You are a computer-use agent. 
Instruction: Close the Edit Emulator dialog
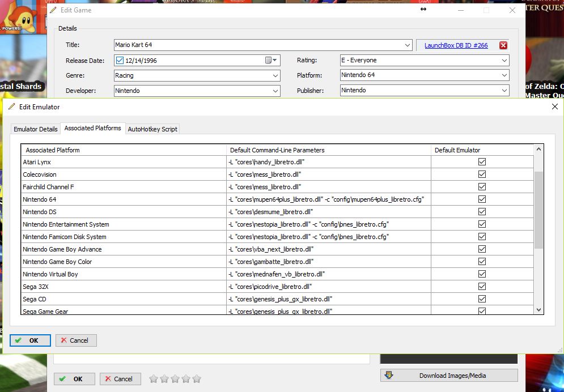pos(555,106)
